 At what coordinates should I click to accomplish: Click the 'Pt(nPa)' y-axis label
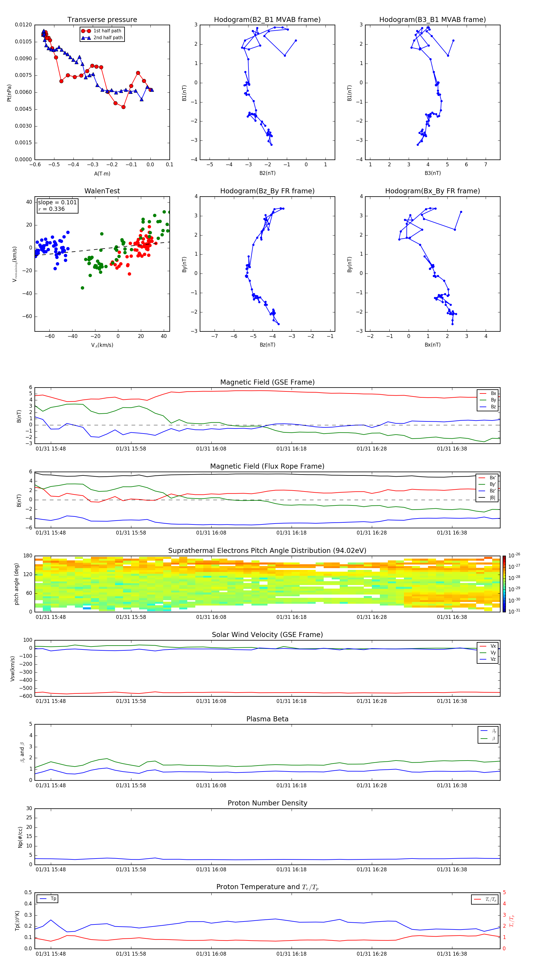click(x=9, y=93)
